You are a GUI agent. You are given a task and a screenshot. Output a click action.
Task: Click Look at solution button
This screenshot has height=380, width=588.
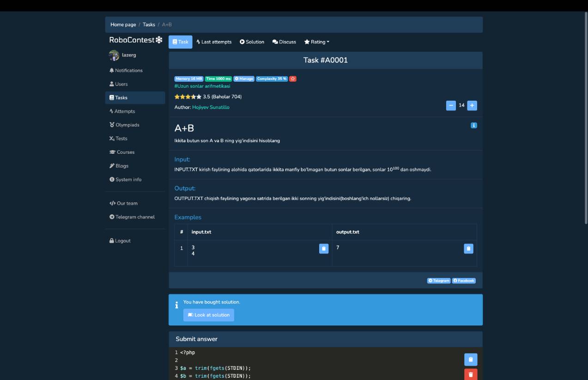point(209,315)
